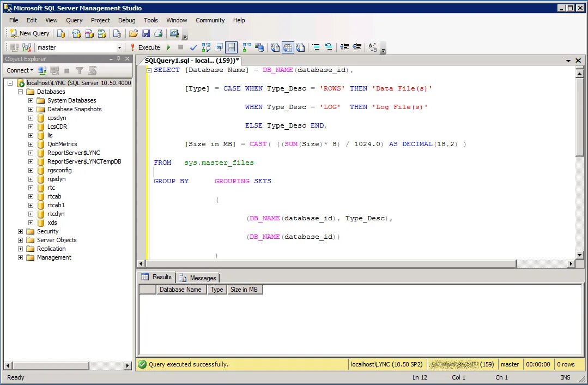Open a SQL Server Compact query
The image size is (588, 385).
tap(117, 33)
